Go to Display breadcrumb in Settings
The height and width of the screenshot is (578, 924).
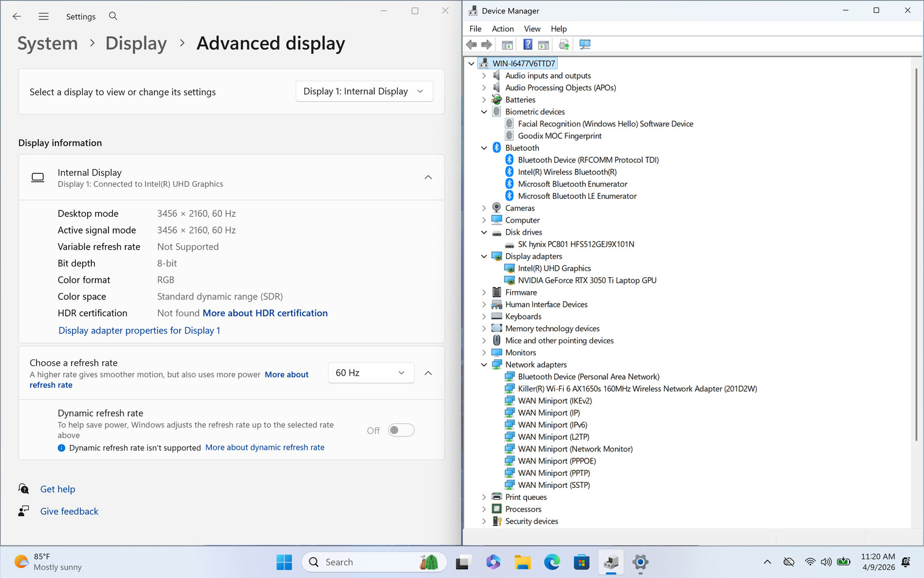click(x=136, y=43)
